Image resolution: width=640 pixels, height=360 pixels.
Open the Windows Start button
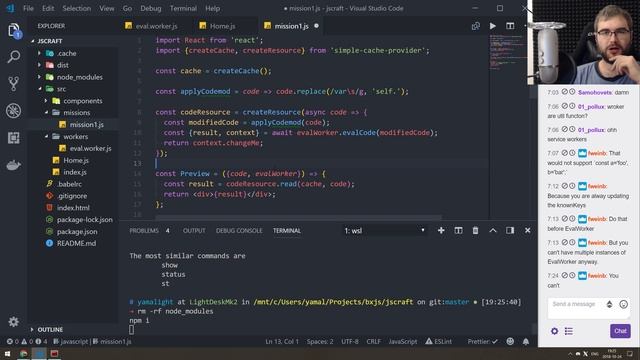[7, 354]
